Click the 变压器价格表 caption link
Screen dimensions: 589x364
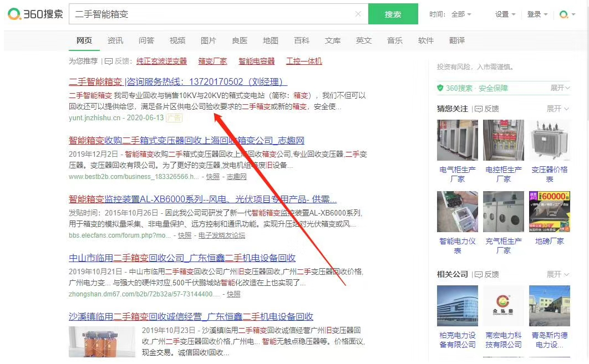tap(550, 174)
